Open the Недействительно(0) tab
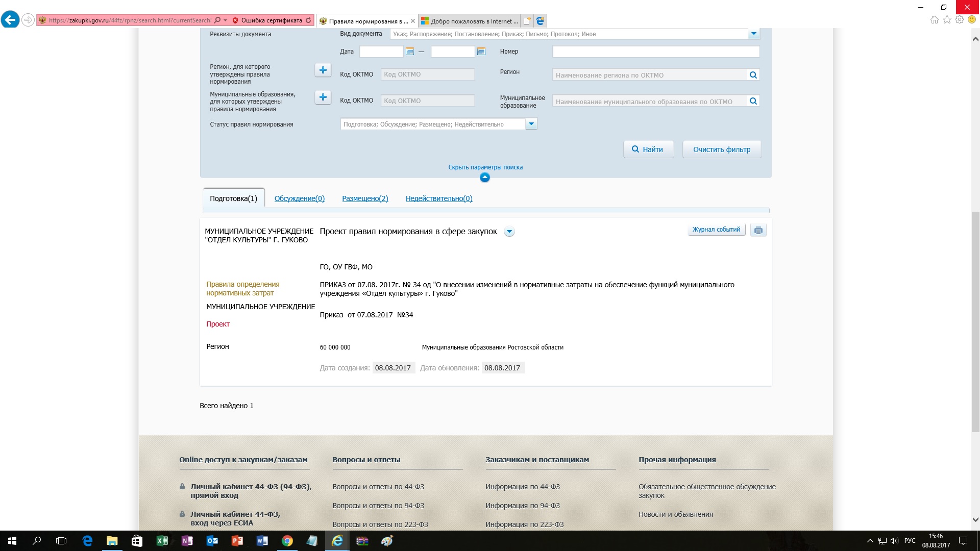Viewport: 980px width, 551px height. pos(439,198)
